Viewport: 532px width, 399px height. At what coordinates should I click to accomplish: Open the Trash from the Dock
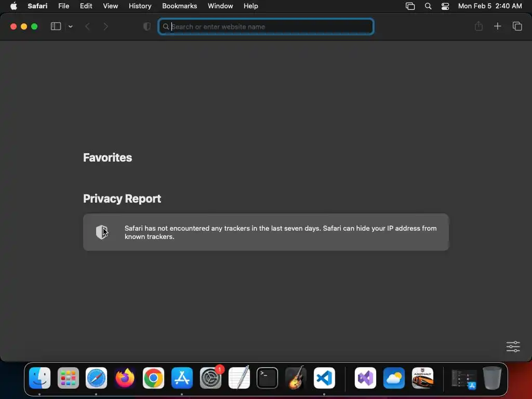[493, 378]
